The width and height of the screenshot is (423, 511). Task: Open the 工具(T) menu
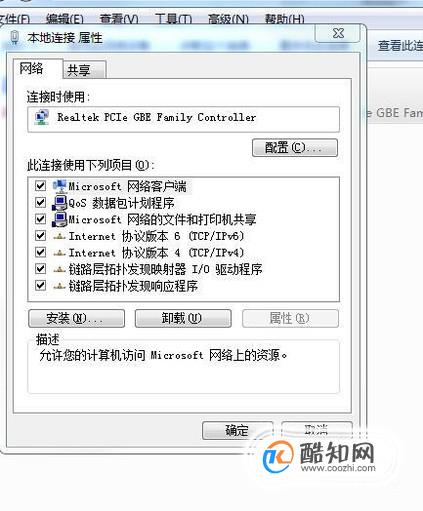(173, 19)
